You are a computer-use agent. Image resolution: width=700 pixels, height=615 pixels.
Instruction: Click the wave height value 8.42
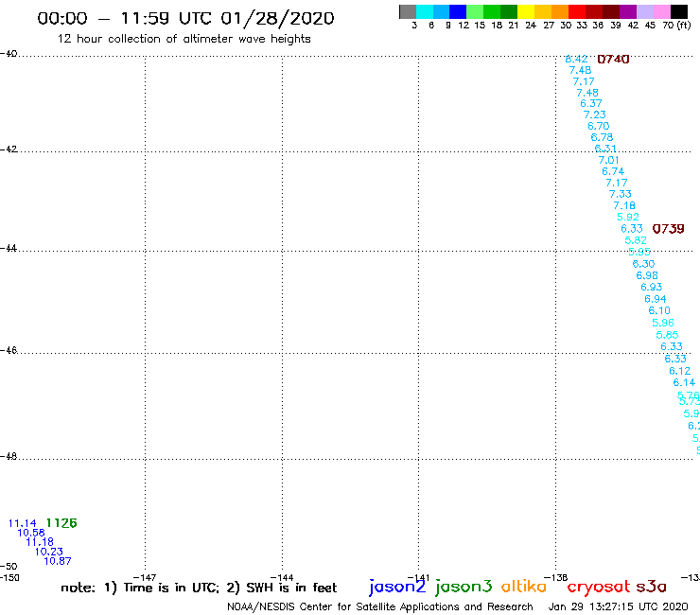click(576, 59)
